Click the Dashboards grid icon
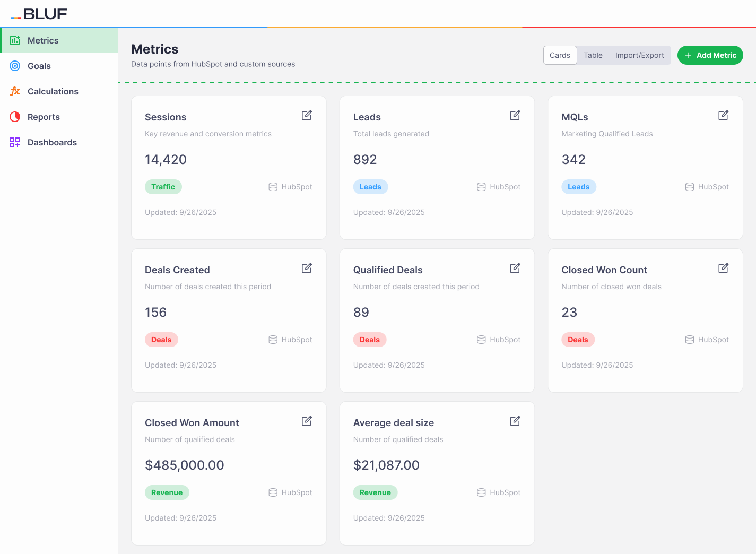The height and width of the screenshot is (554, 756). tap(15, 142)
